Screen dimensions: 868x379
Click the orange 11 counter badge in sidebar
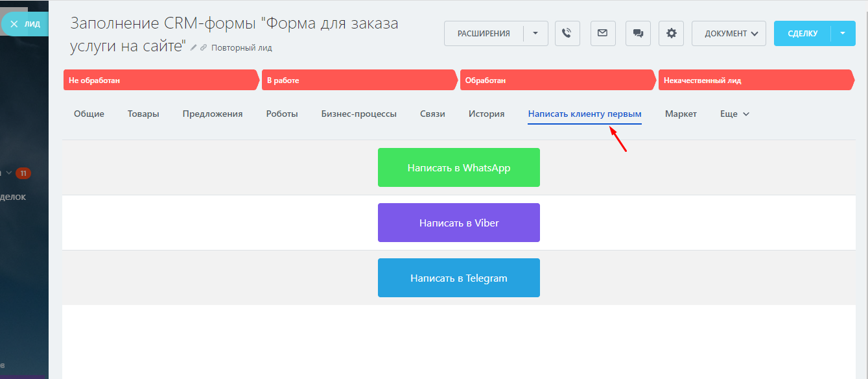pyautogui.click(x=23, y=173)
